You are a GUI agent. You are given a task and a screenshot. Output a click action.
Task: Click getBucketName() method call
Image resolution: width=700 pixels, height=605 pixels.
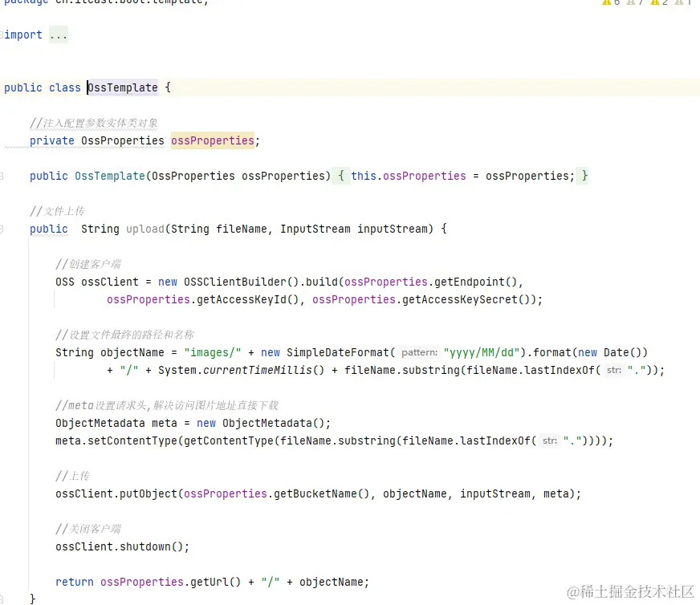pyautogui.click(x=321, y=494)
